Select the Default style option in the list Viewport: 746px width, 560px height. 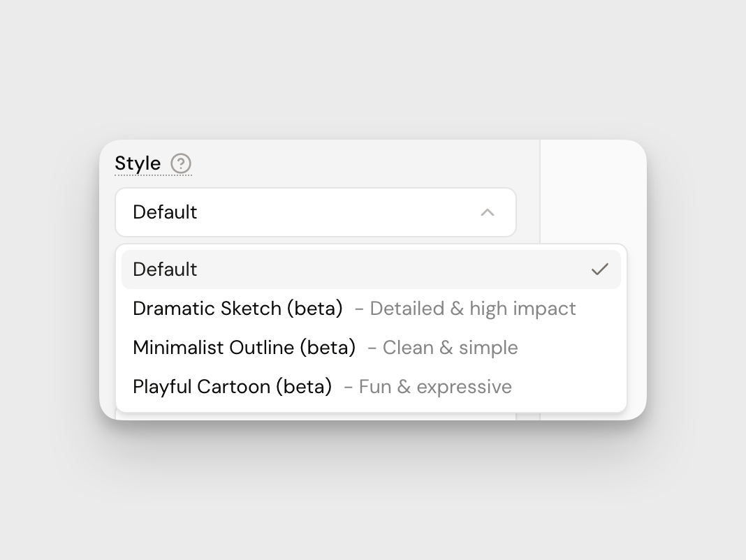click(165, 270)
